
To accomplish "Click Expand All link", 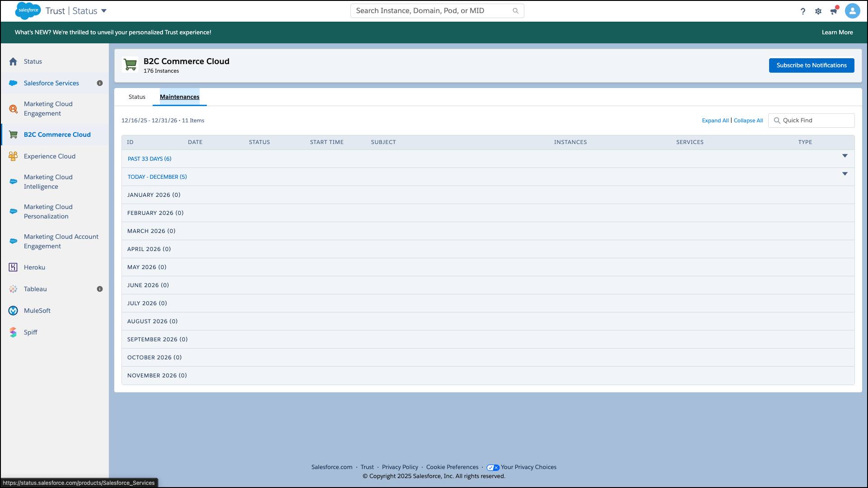I will point(715,121).
